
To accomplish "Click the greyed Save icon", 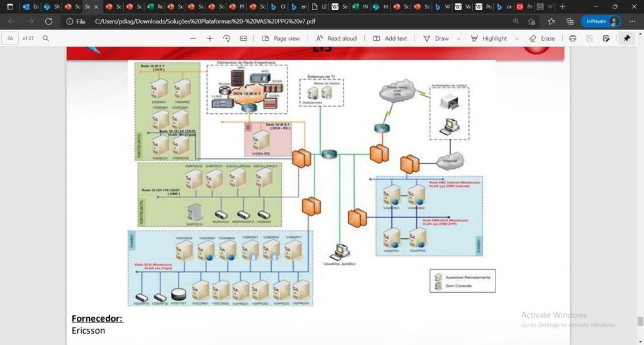I will (x=589, y=38).
